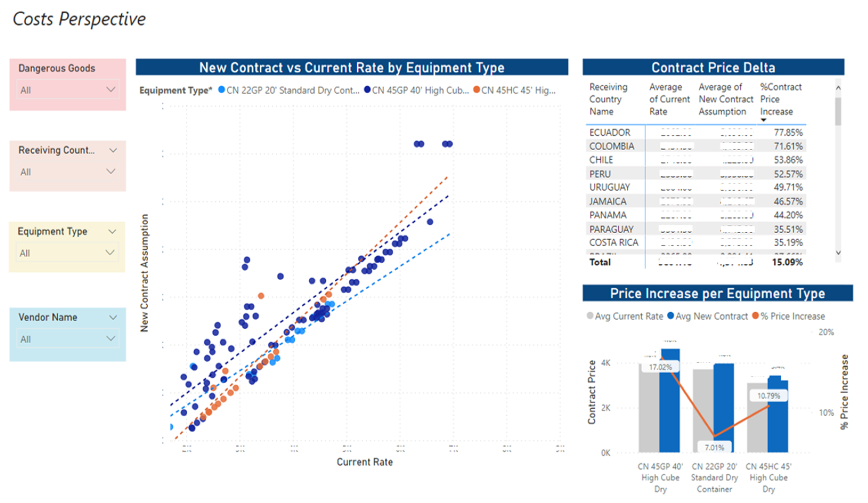Open the Vendor Name All dropdown
Viewport: 868px width, 503px height.
pyautogui.click(x=67, y=339)
